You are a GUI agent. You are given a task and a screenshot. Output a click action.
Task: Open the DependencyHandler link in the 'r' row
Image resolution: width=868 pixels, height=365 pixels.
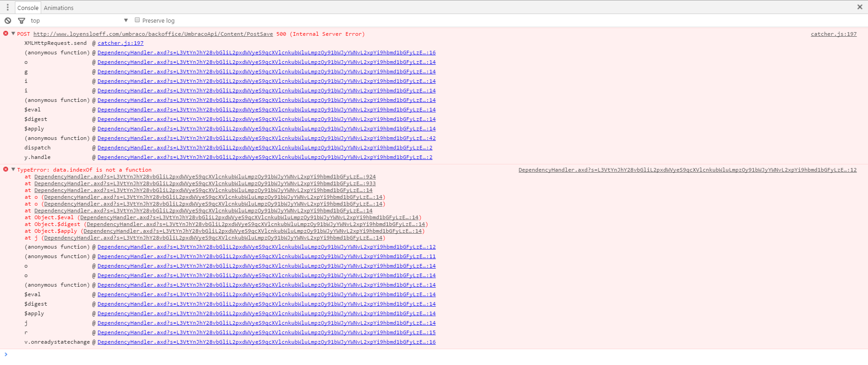[x=266, y=332]
